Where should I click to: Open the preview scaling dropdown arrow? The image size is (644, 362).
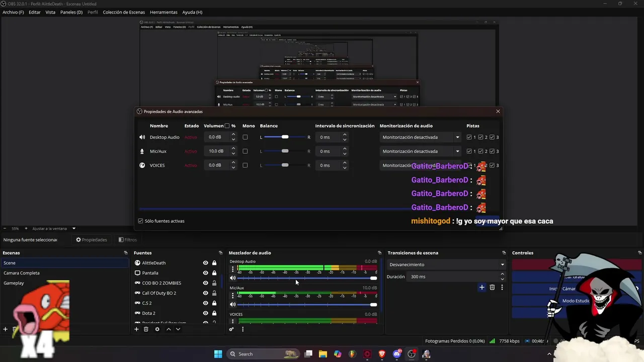click(x=74, y=228)
